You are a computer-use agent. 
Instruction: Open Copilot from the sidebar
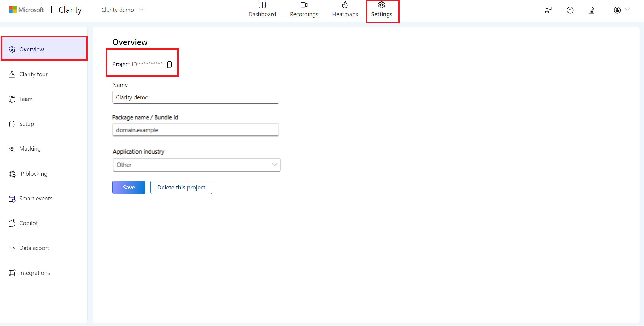28,223
